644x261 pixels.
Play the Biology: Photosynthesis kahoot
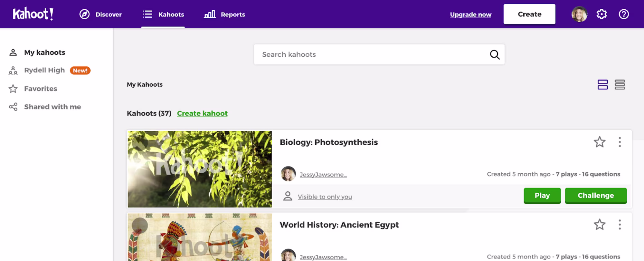(x=542, y=196)
